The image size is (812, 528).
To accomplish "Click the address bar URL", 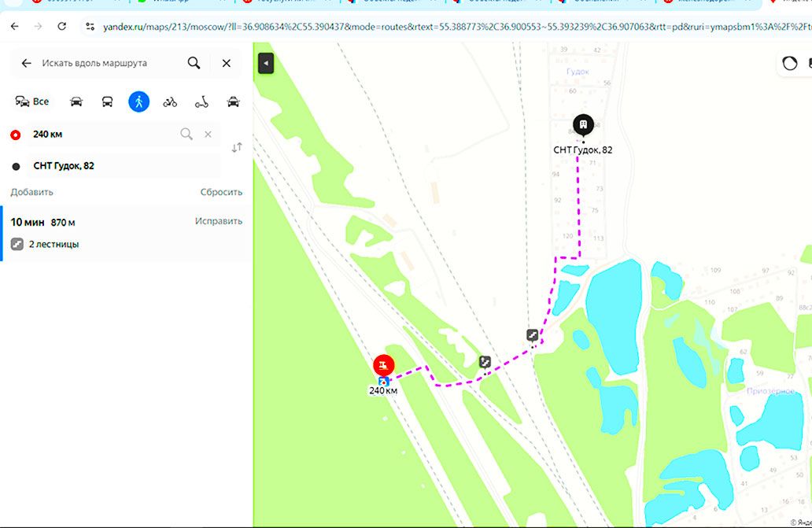I will click(456, 27).
